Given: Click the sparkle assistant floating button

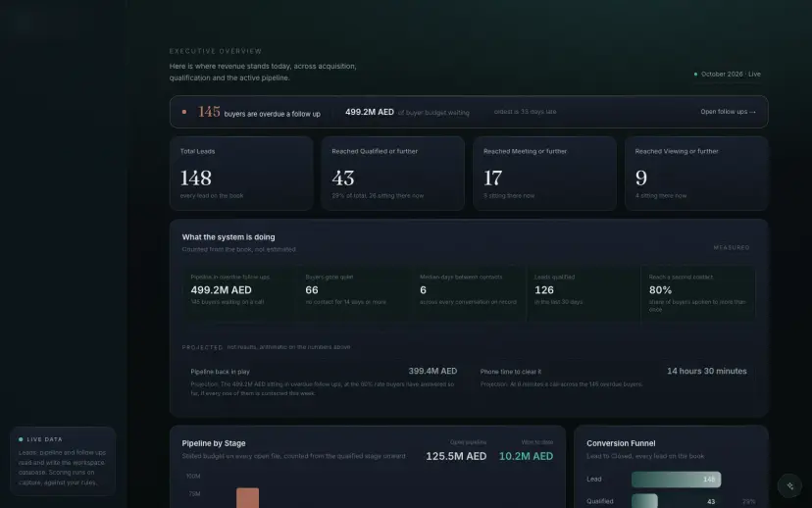Looking at the screenshot, I should pyautogui.click(x=789, y=485).
